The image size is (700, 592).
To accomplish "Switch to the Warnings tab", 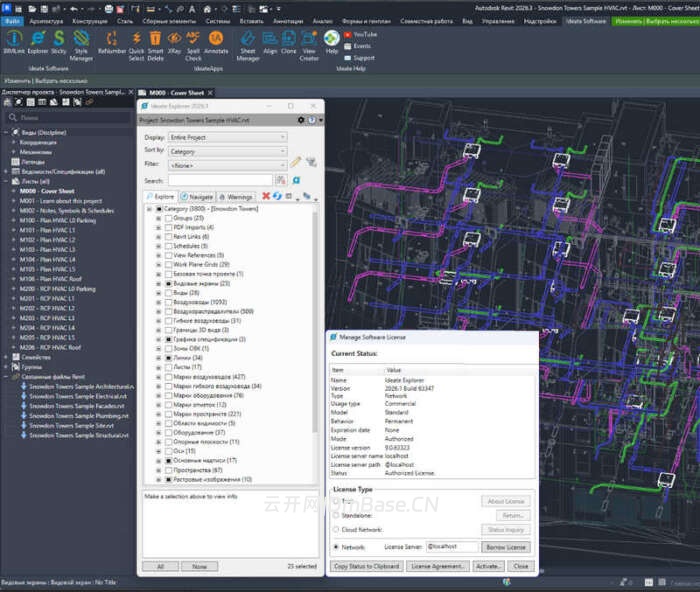I will tap(236, 196).
